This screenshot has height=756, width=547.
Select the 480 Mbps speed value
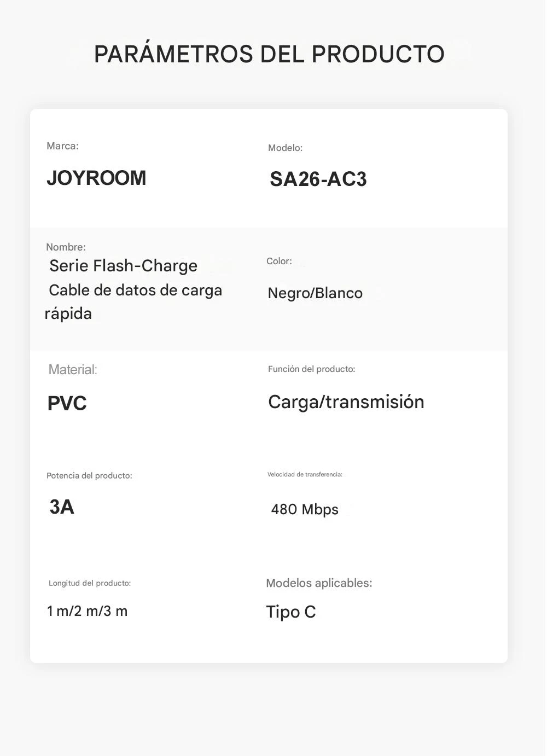coord(305,510)
